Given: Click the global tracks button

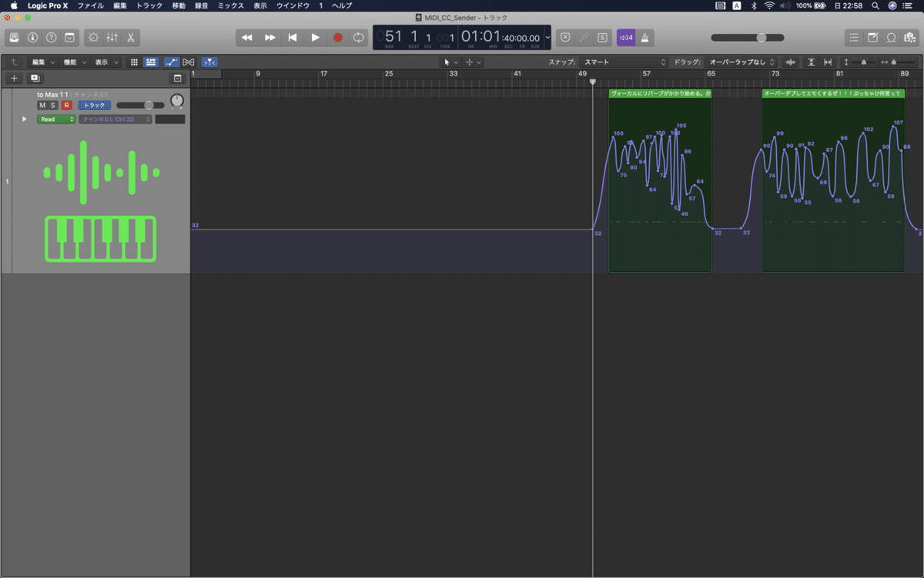Looking at the screenshot, I should pos(177,78).
